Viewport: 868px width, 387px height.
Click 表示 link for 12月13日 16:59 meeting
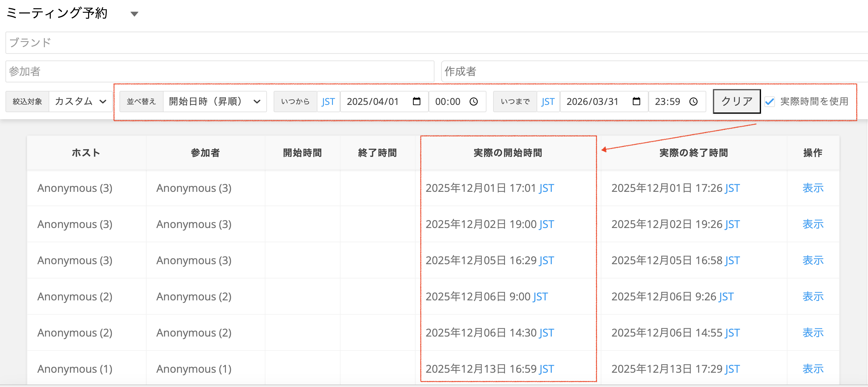click(812, 369)
